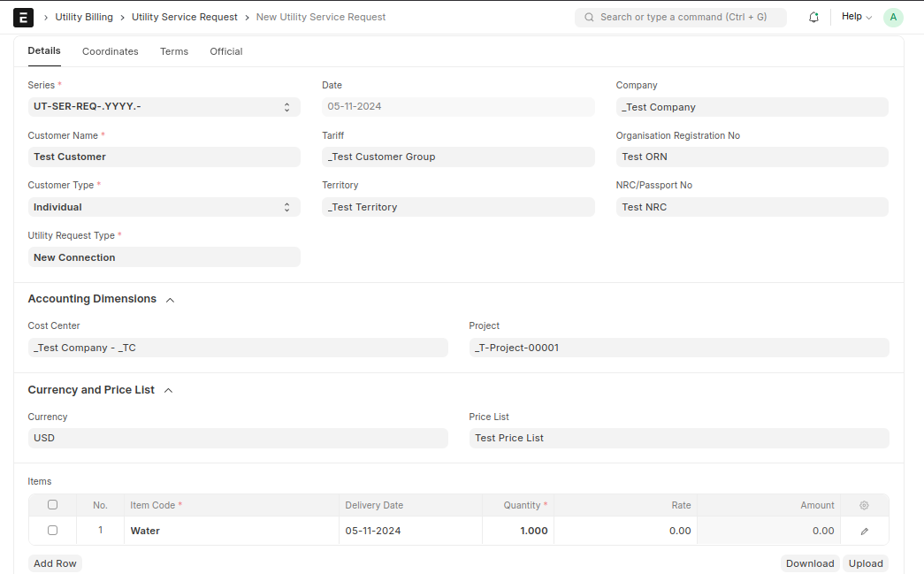Click the NRC/Passport No field
Screen dimensions: 924x574
(x=752, y=207)
